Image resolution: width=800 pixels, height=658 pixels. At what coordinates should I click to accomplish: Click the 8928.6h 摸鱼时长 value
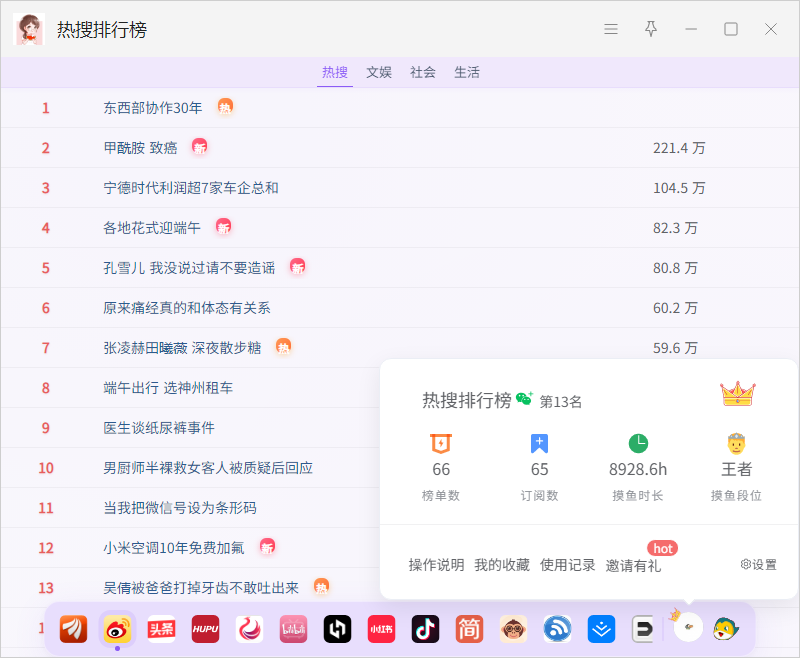(x=638, y=469)
